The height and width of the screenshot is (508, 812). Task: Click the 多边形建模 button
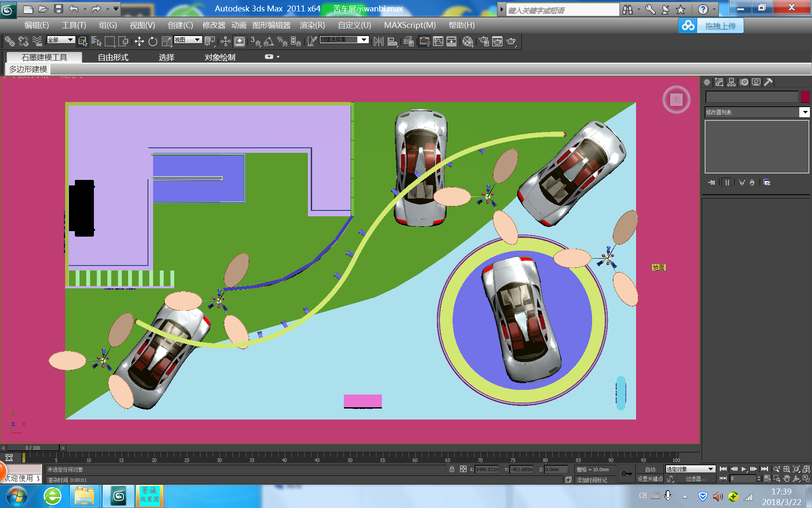28,69
